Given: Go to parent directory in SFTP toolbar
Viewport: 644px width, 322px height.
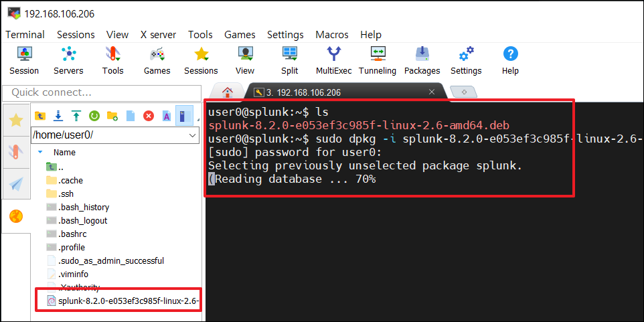Looking at the screenshot, I should (x=40, y=116).
